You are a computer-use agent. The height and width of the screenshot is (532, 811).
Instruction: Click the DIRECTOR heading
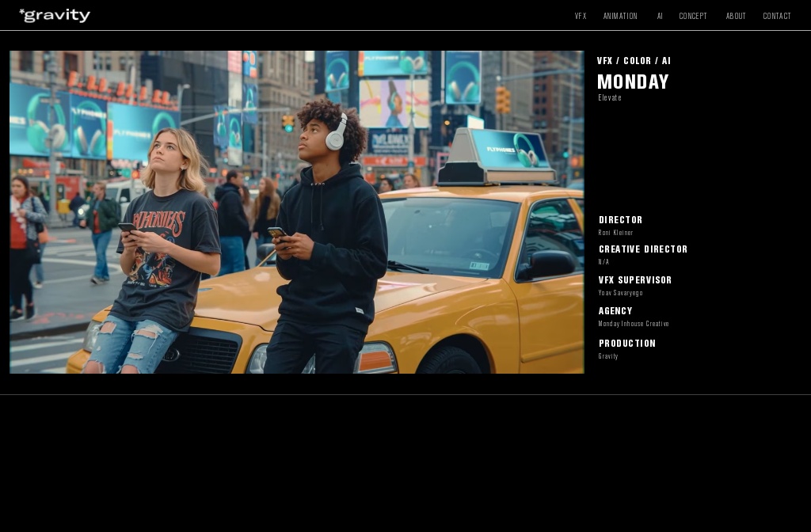click(x=621, y=220)
